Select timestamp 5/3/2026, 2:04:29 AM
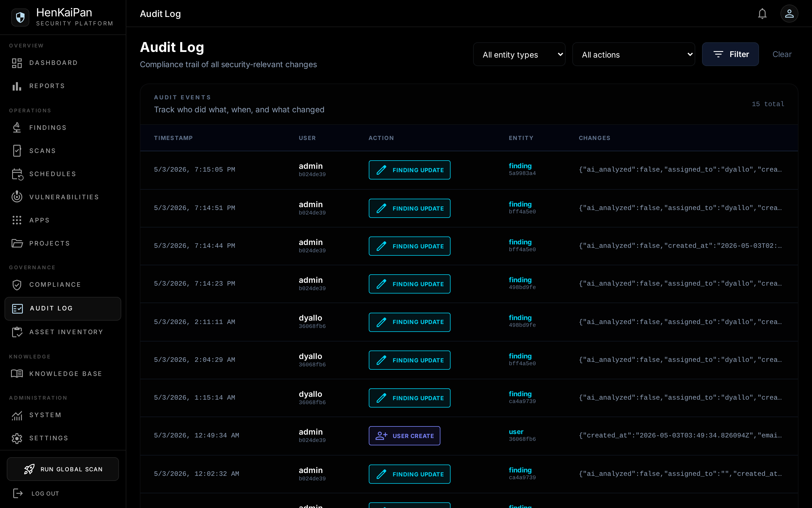 pos(194,360)
